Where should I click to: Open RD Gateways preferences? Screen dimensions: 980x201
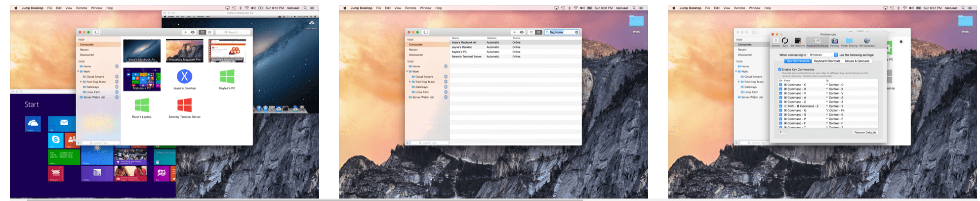[867, 42]
